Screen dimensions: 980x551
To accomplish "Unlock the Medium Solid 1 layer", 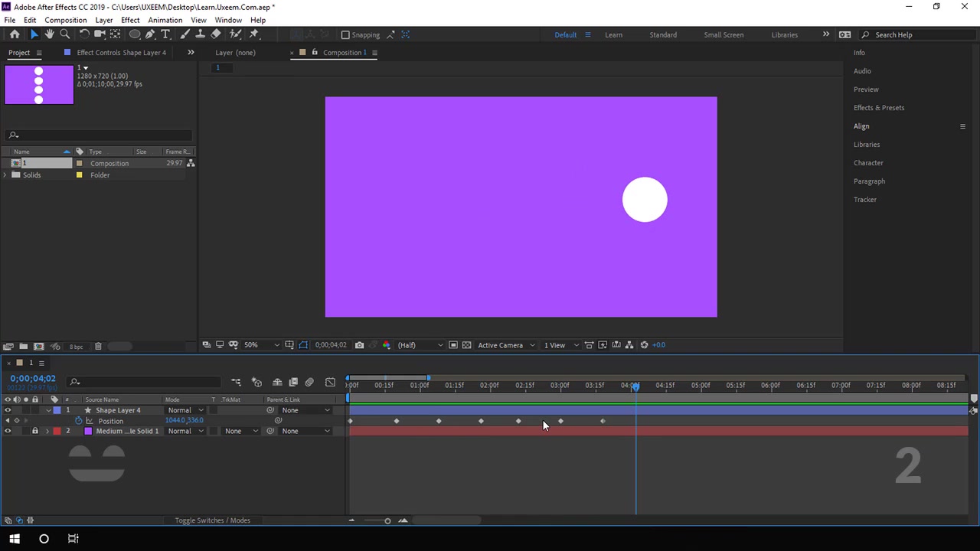I will click(x=34, y=431).
